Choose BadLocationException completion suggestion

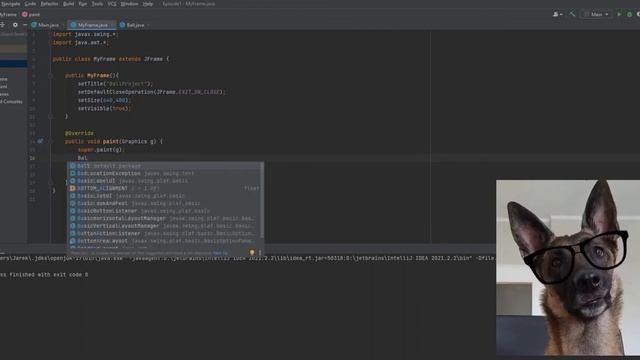pyautogui.click(x=165, y=173)
